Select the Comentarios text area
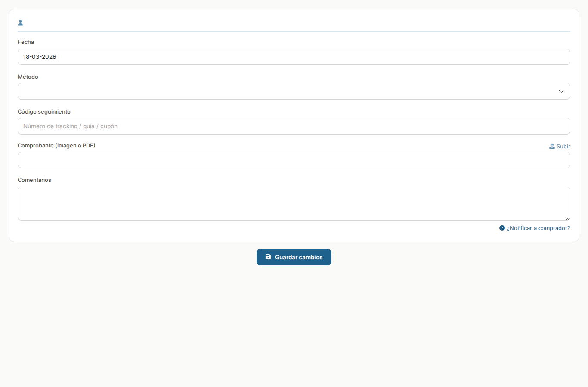 click(294, 203)
